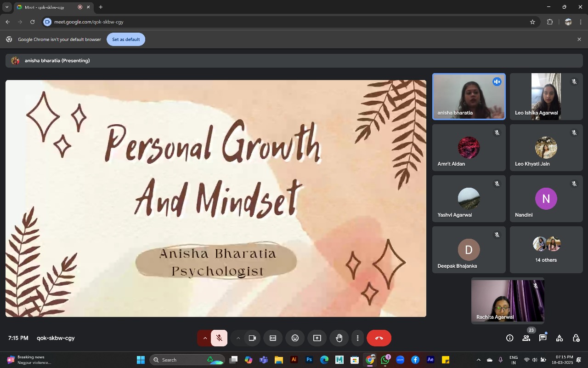This screenshot has height=368, width=588.
Task: Click the Set as default button
Action: 126,40
